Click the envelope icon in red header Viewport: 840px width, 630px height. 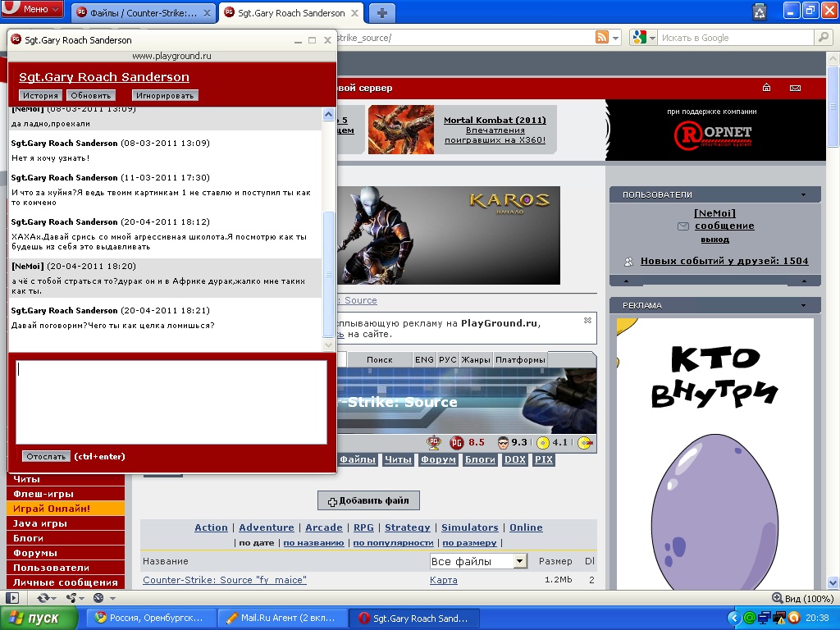click(x=795, y=88)
